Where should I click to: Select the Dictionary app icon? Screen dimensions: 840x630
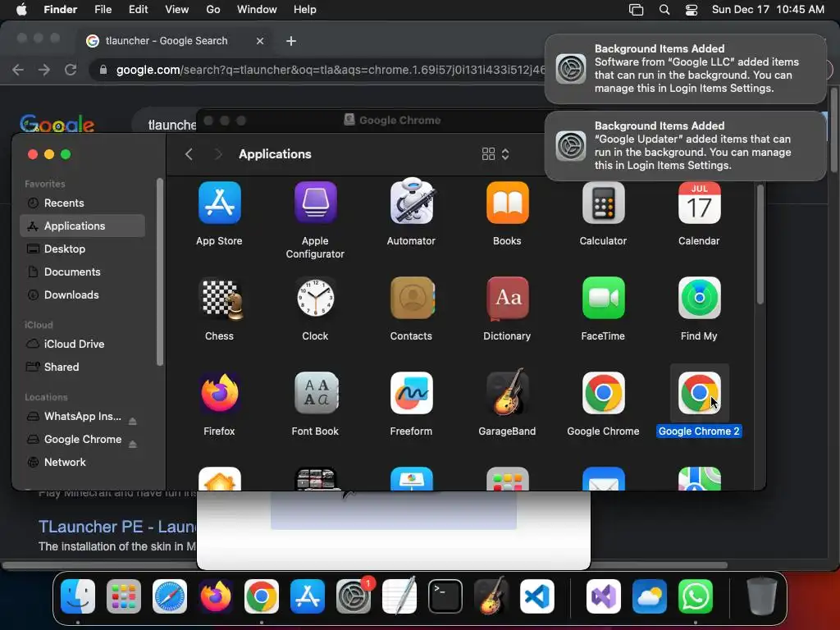click(x=507, y=298)
